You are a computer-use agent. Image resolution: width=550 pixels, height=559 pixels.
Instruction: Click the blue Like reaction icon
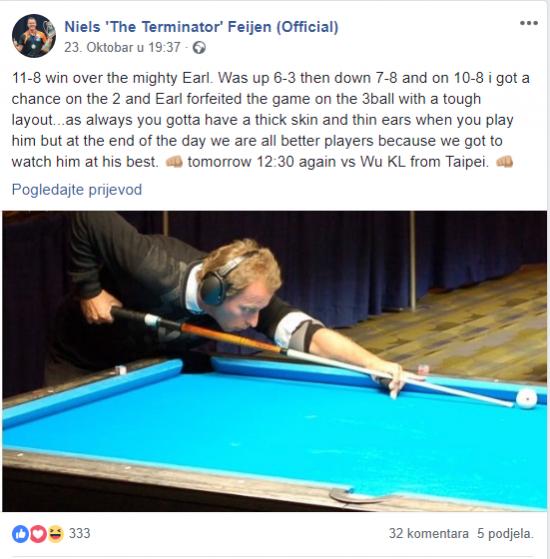click(20, 534)
